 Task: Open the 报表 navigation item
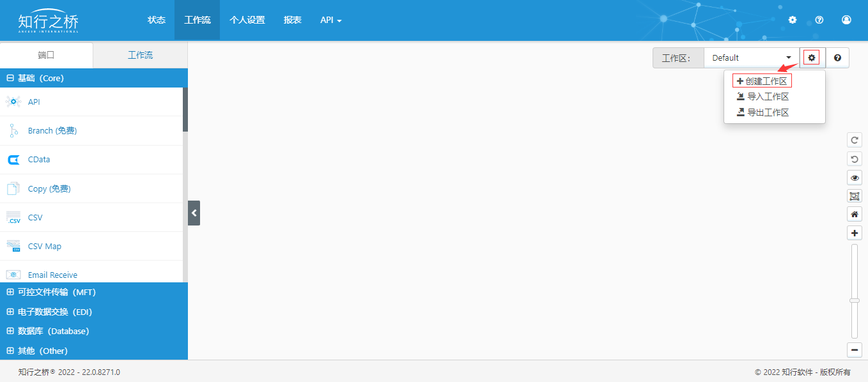293,20
